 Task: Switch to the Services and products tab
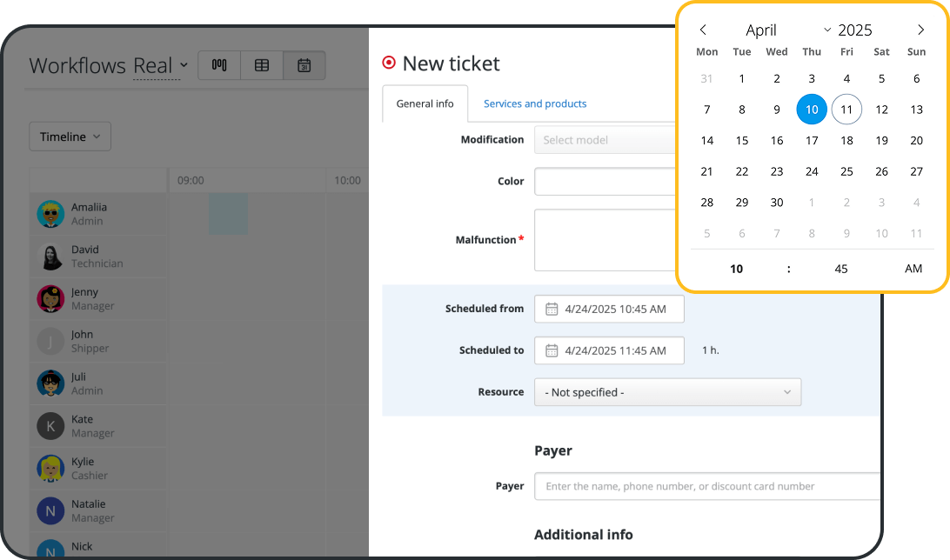[534, 103]
